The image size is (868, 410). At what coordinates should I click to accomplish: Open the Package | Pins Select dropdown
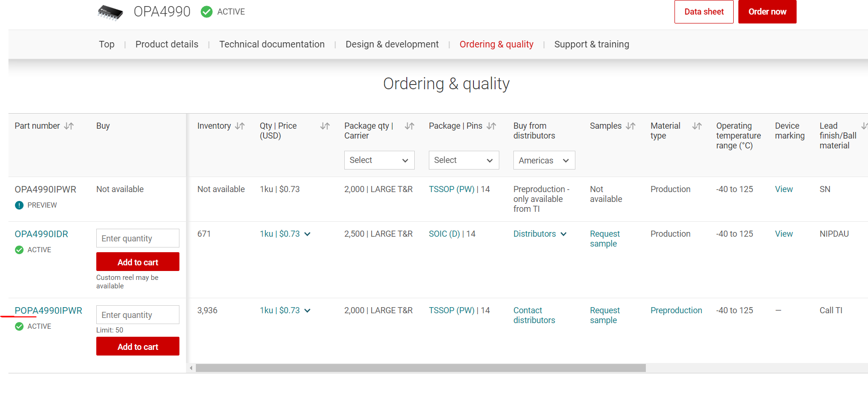[464, 160]
